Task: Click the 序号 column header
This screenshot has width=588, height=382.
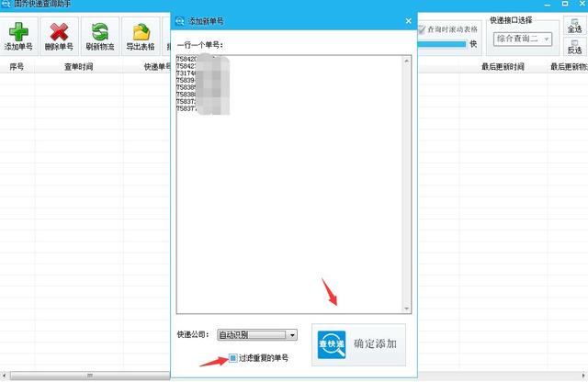Action: click(x=17, y=67)
